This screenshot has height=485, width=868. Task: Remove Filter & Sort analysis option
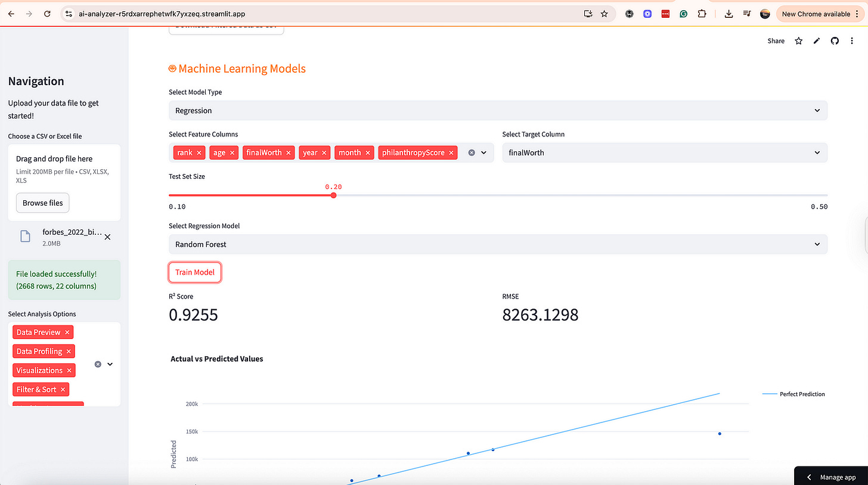[x=63, y=390]
